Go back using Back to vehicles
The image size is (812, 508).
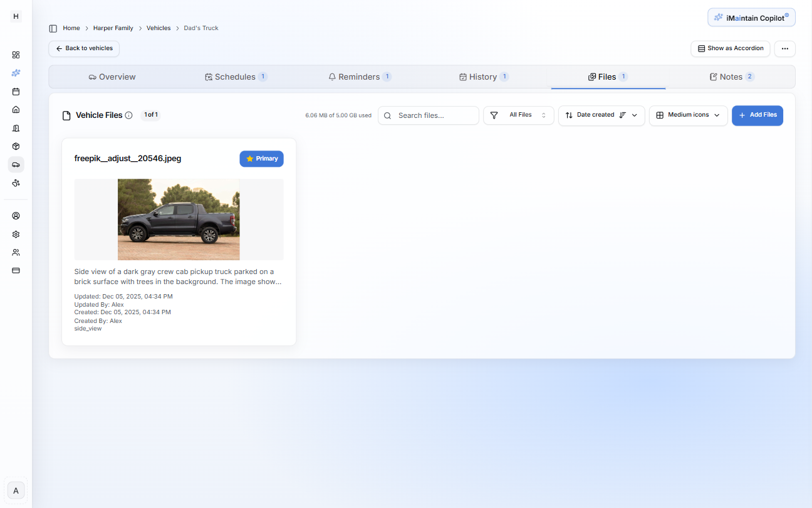tap(83, 48)
